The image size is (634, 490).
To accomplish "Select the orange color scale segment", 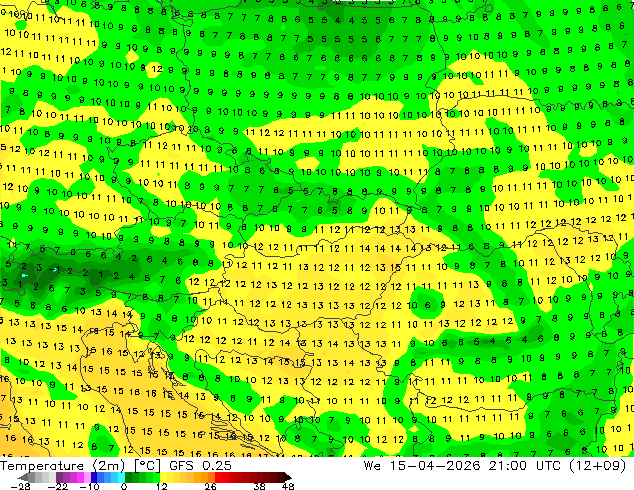I will 205,477.
